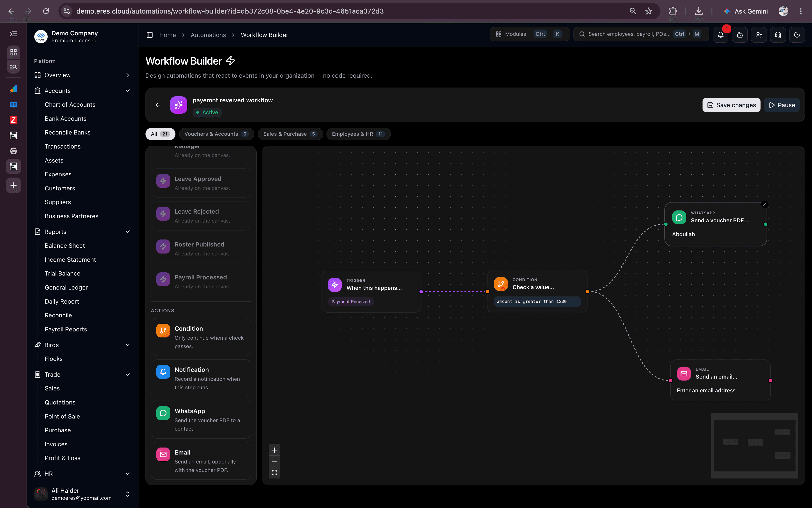
Task: Open the grid apps icon in left rail
Action: [x=14, y=52]
